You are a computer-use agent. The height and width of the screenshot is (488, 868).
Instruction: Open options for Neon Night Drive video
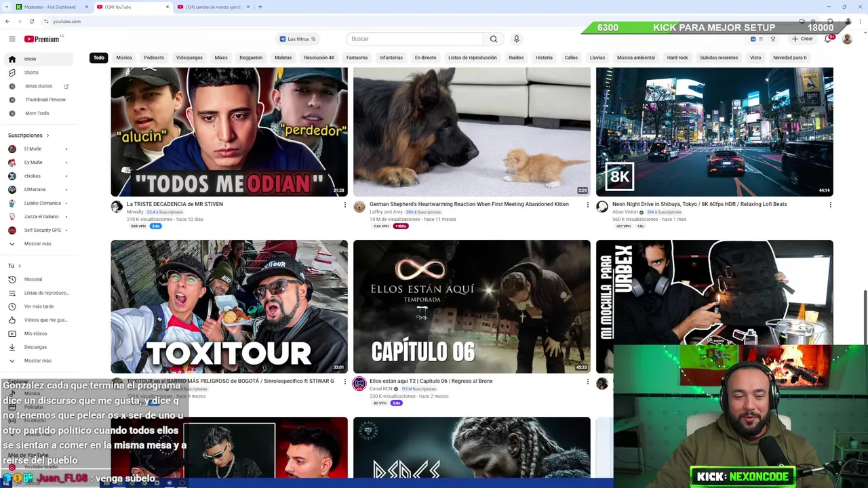tap(830, 205)
